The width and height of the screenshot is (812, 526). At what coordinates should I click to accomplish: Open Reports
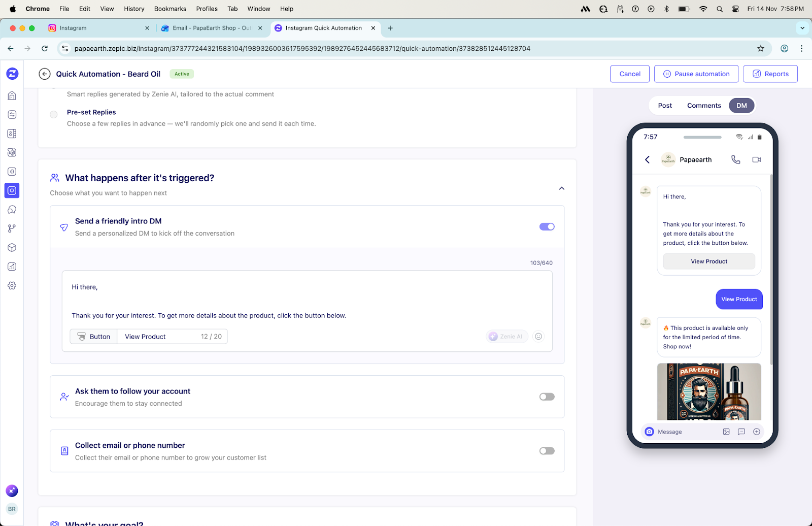(770, 74)
